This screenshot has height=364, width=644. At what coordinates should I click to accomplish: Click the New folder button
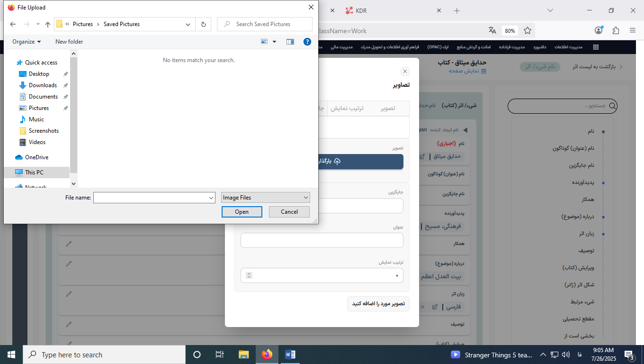(x=69, y=42)
